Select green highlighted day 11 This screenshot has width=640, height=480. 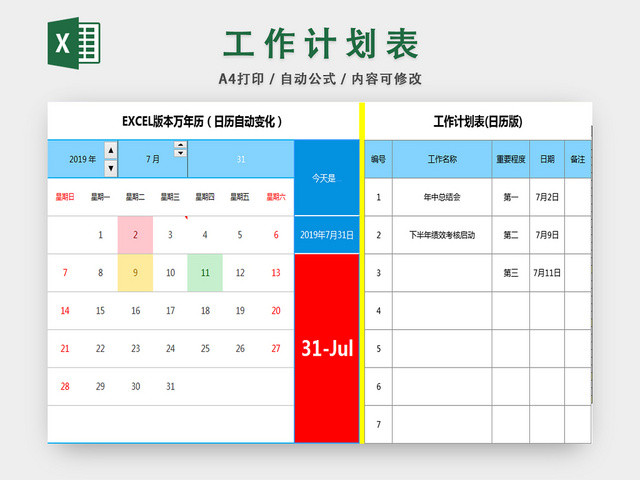pos(205,273)
